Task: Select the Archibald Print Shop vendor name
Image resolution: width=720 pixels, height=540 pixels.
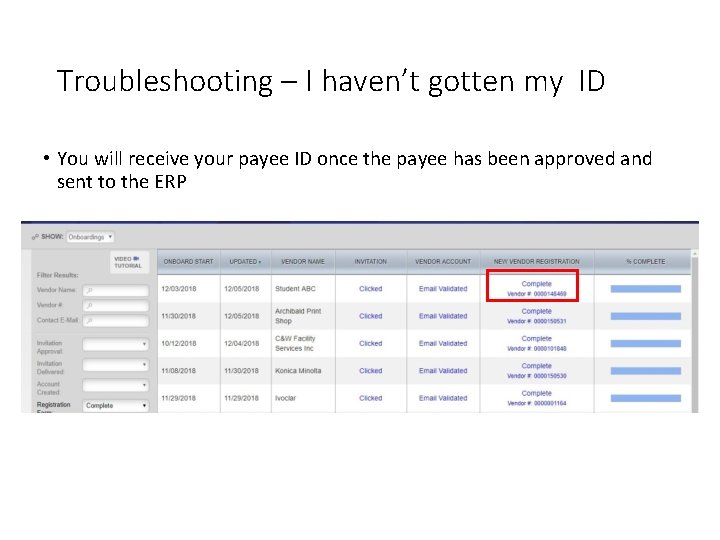Action: 298,316
